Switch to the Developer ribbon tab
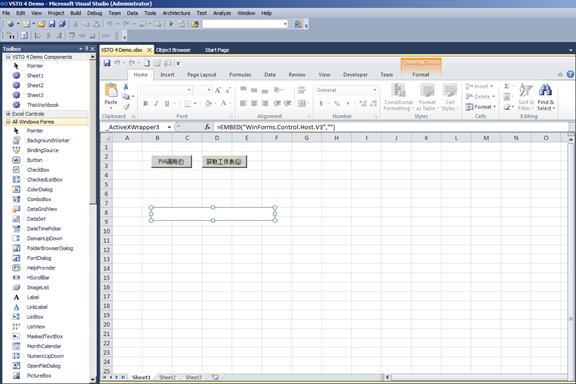This screenshot has height=384, width=576. point(355,75)
